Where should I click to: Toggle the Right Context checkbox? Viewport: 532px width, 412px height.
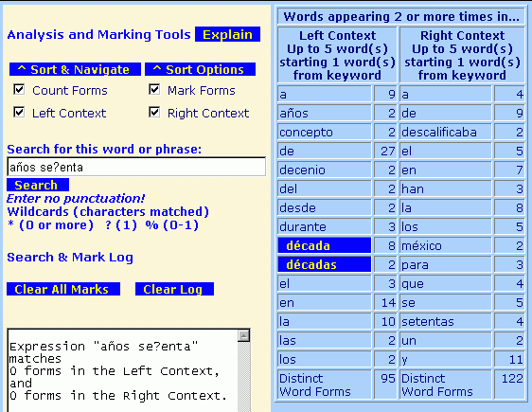click(154, 112)
